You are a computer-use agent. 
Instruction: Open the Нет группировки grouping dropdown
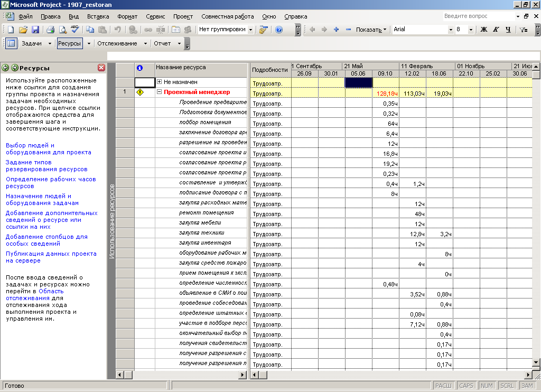pyautogui.click(x=251, y=30)
